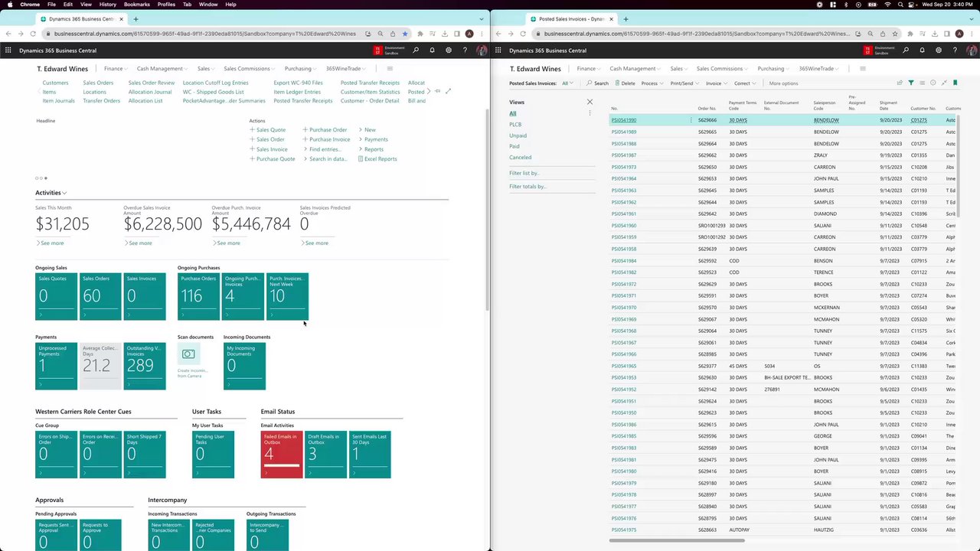Viewport: 980px width, 551px height.
Task: Open the FactBox information icon
Action: [933, 83]
